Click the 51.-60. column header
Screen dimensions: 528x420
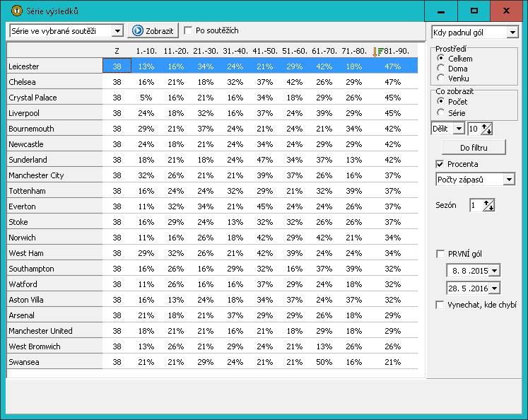point(294,51)
